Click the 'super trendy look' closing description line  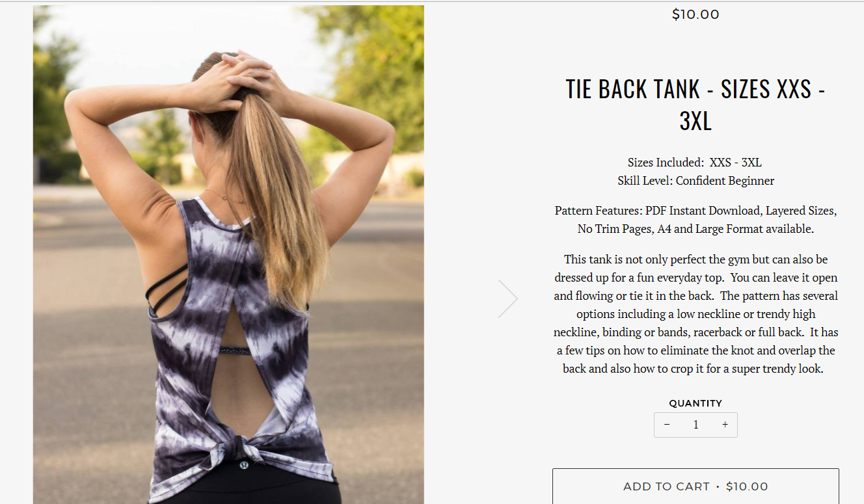(x=695, y=369)
